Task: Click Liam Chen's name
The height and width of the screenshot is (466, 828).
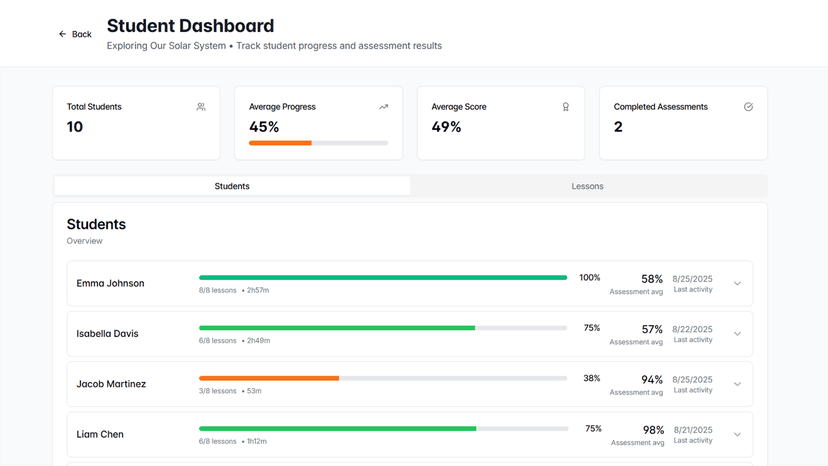Action: click(x=100, y=435)
